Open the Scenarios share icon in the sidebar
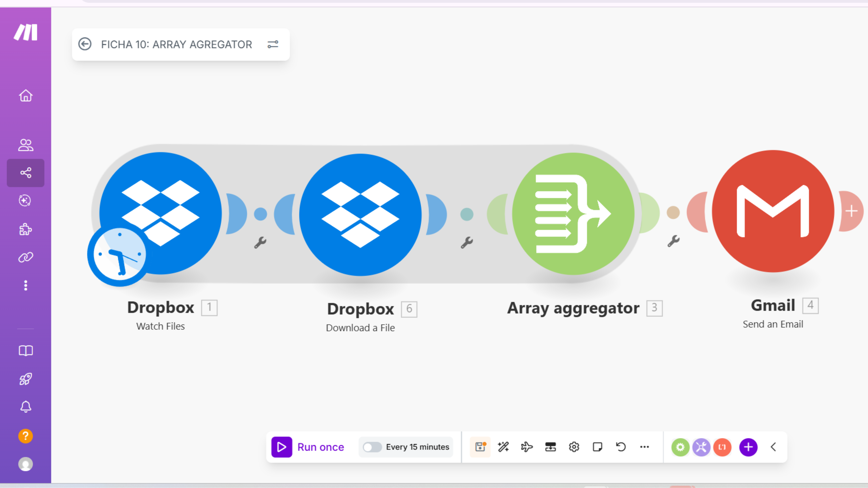Screen dimensions: 868x488 (26, 173)
